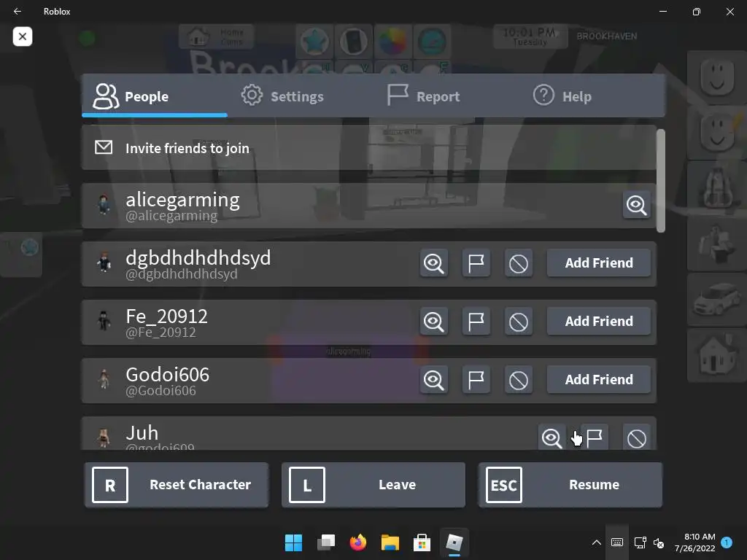Inspect Godoi606's avatar
Viewport: 747px width, 560px height.
pos(433,379)
